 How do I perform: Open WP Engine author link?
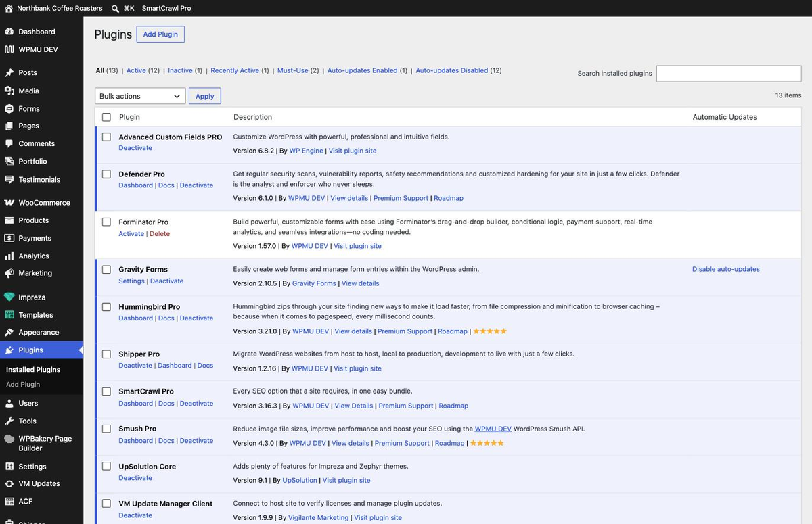pos(307,151)
